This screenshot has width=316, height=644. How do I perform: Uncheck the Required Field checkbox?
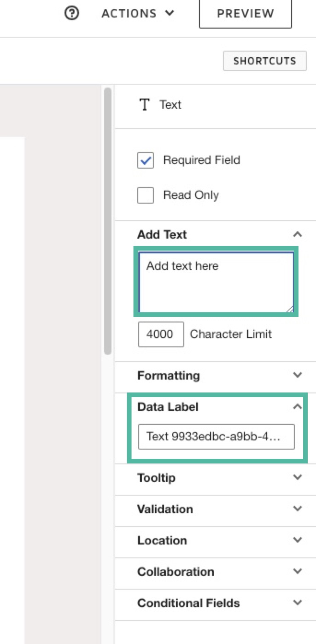point(146,160)
